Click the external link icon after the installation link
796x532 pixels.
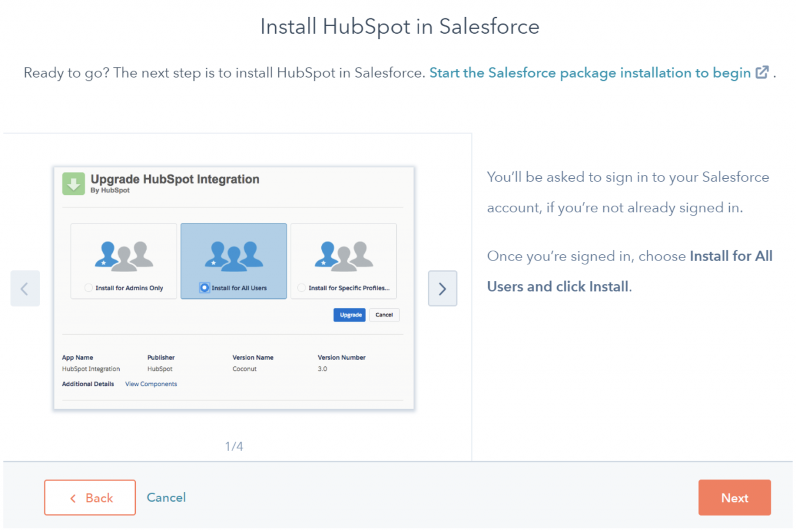(x=762, y=73)
